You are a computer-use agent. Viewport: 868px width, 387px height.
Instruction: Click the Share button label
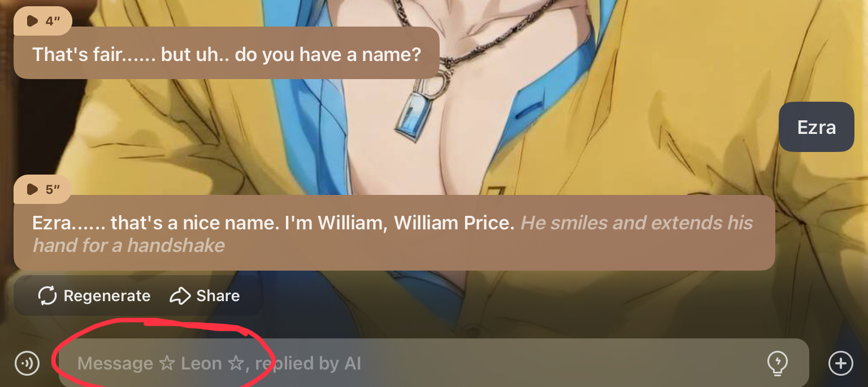218,296
